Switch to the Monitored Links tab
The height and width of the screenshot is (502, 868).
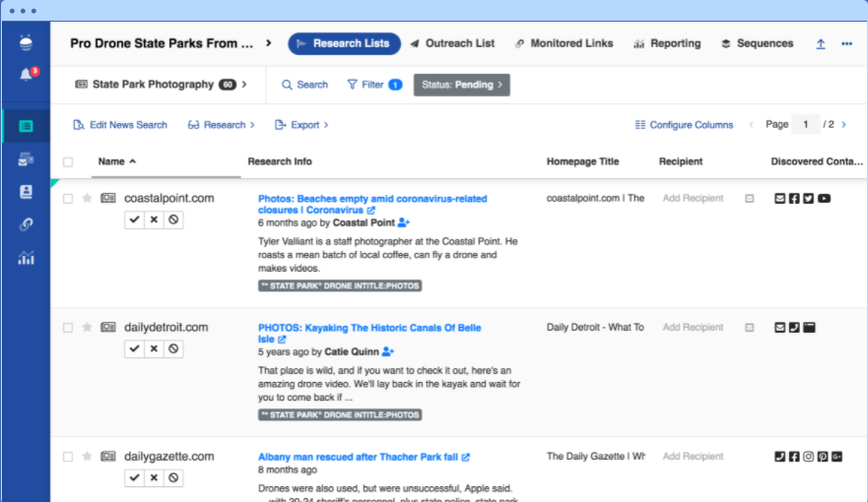tap(564, 43)
